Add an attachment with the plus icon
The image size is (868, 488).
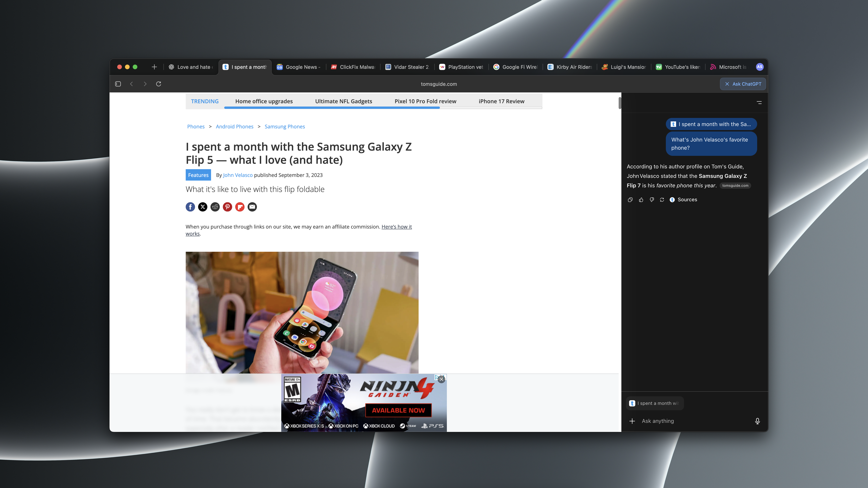click(x=632, y=421)
